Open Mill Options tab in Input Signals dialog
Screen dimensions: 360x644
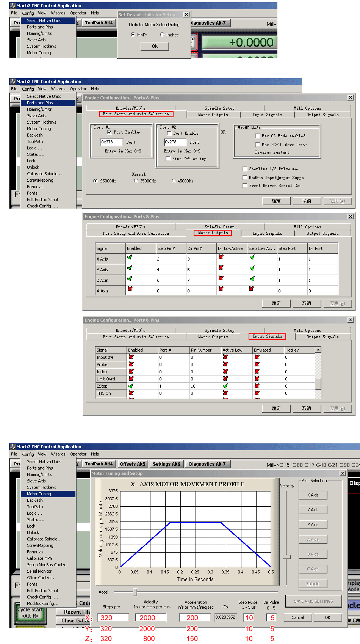(x=307, y=330)
